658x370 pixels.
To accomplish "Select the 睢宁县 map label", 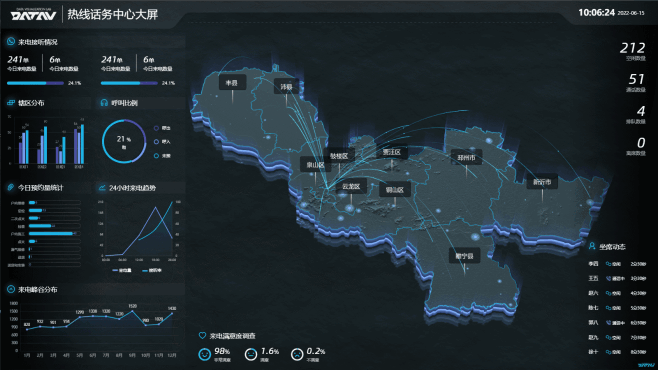I will tap(464, 256).
